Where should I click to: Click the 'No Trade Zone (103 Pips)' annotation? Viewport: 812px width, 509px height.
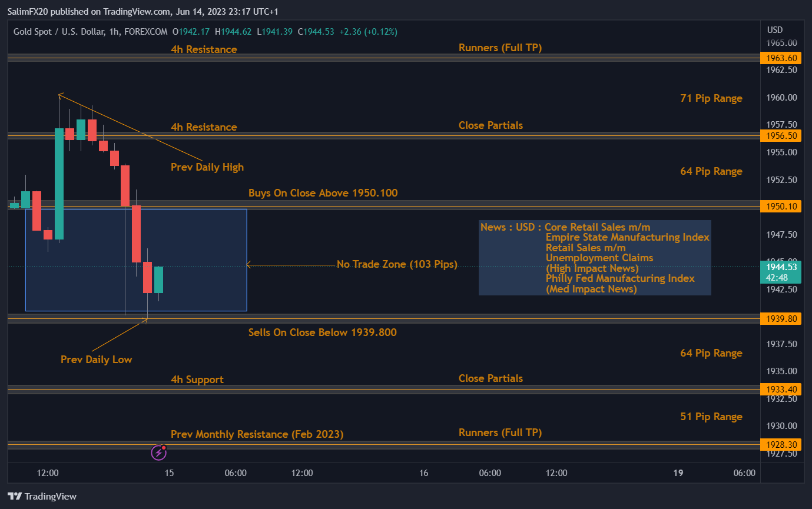click(397, 264)
